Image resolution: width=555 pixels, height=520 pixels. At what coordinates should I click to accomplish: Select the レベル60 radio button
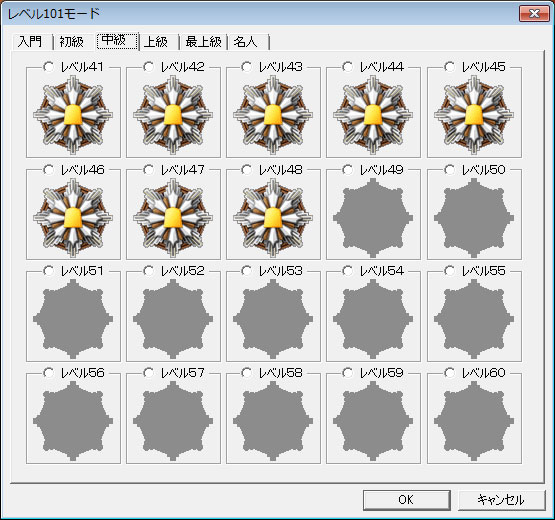450,373
